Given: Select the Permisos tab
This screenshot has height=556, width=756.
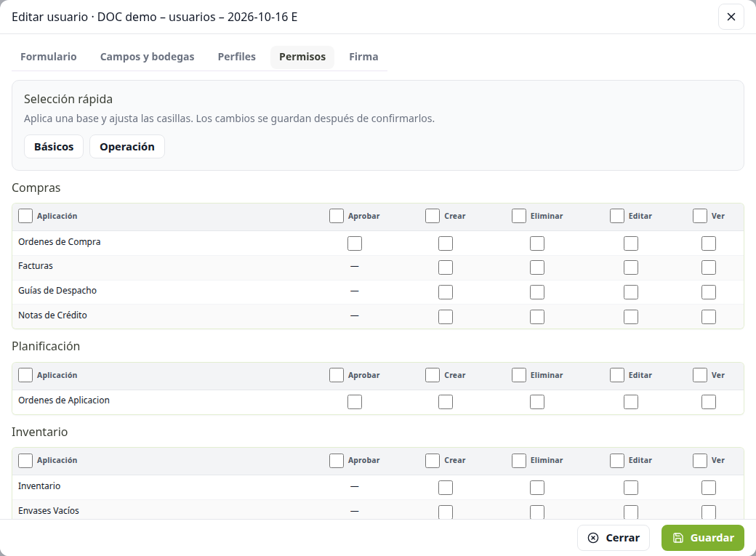Looking at the screenshot, I should [x=302, y=57].
